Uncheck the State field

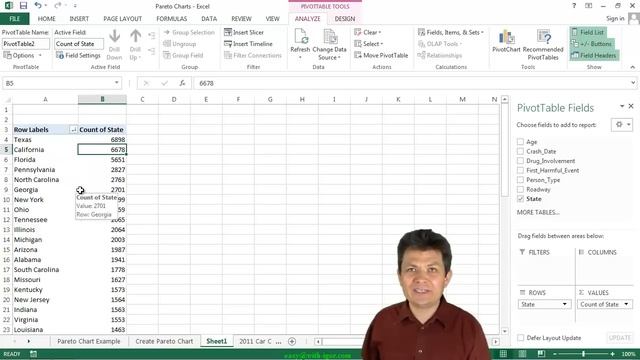pos(520,199)
